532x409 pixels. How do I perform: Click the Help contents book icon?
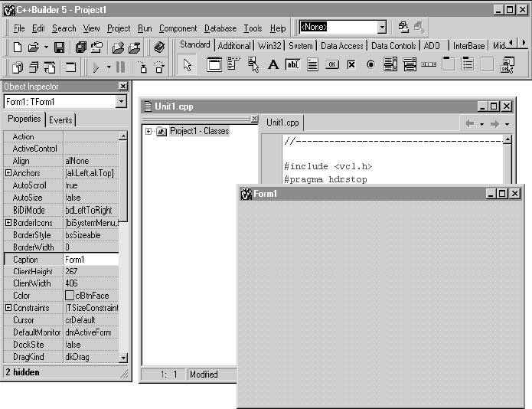coord(158,47)
